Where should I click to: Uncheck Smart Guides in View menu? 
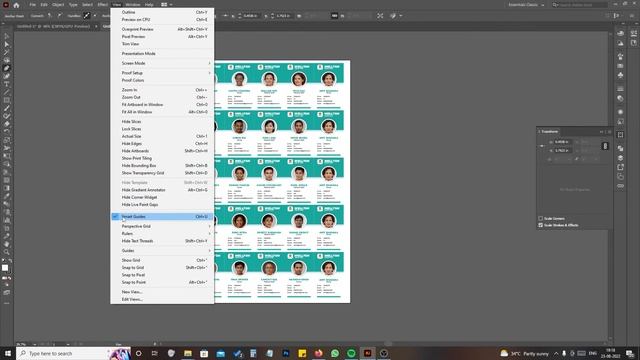(x=162, y=217)
